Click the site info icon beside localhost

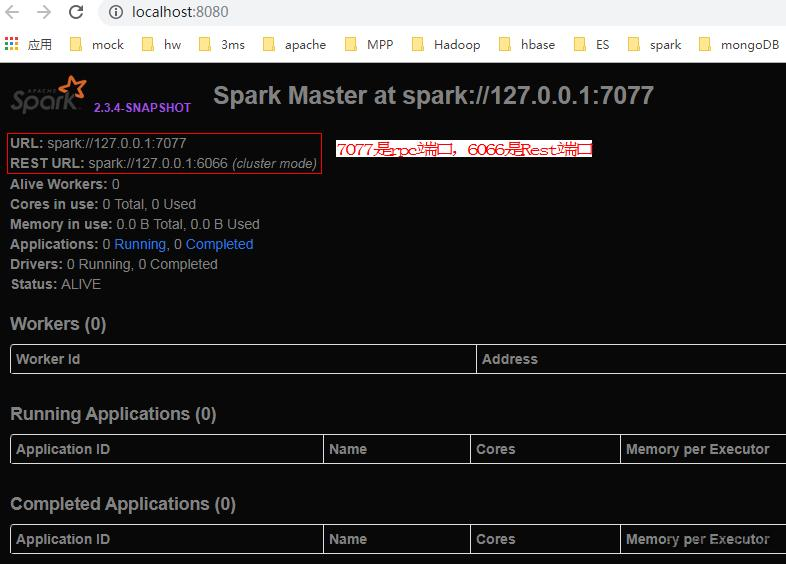[x=116, y=12]
